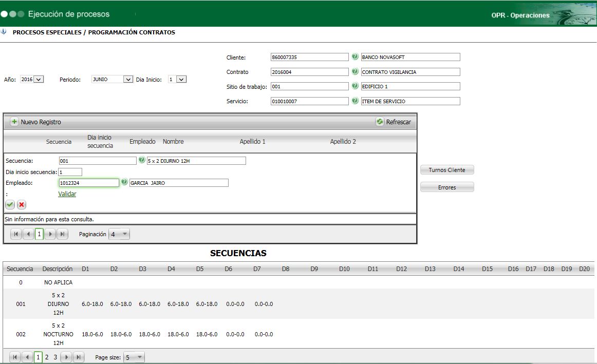Viewport: 597px width, 364px height.
Task: Click the lookup icon next to Servicio field
Action: [355, 101]
